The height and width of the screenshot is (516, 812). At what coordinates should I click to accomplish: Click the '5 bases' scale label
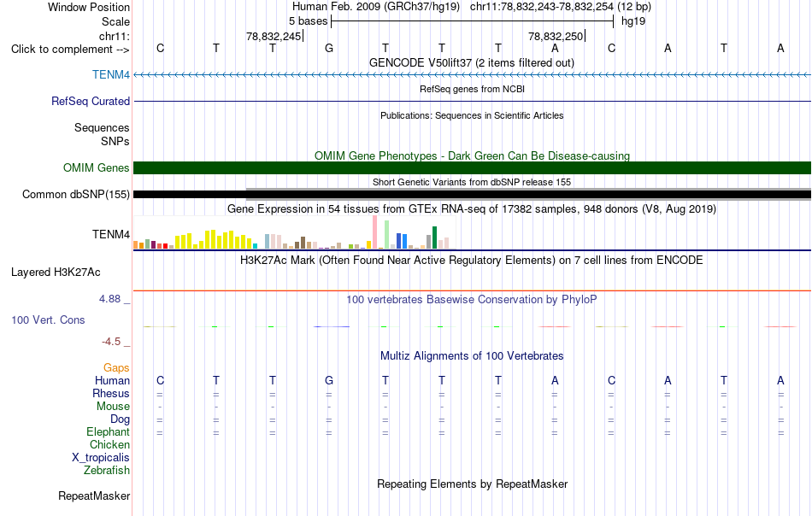[308, 21]
